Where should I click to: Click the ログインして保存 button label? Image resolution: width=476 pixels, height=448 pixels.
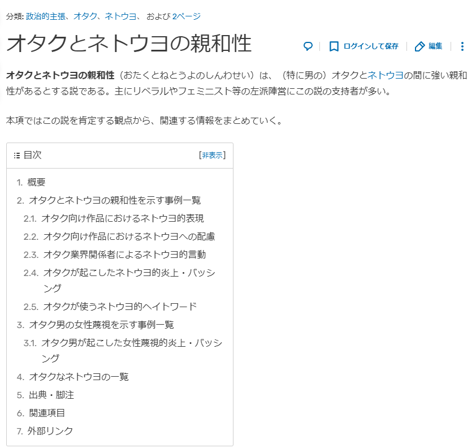click(371, 46)
